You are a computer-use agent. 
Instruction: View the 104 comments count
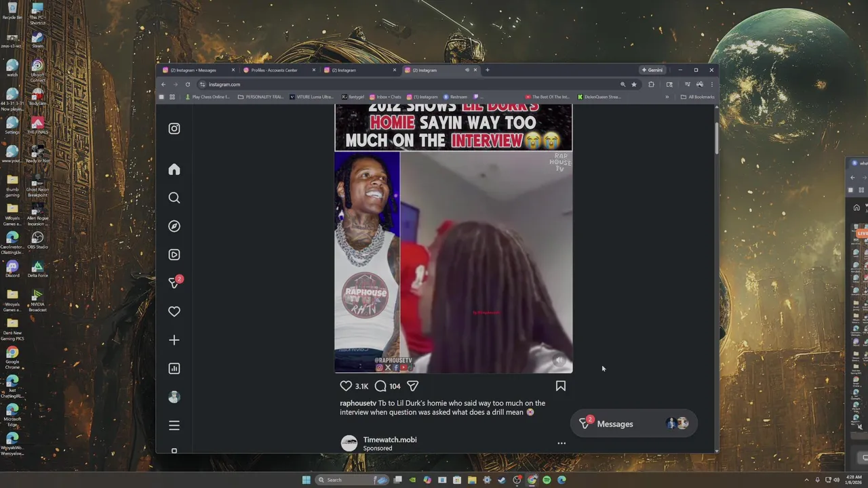[x=395, y=386]
